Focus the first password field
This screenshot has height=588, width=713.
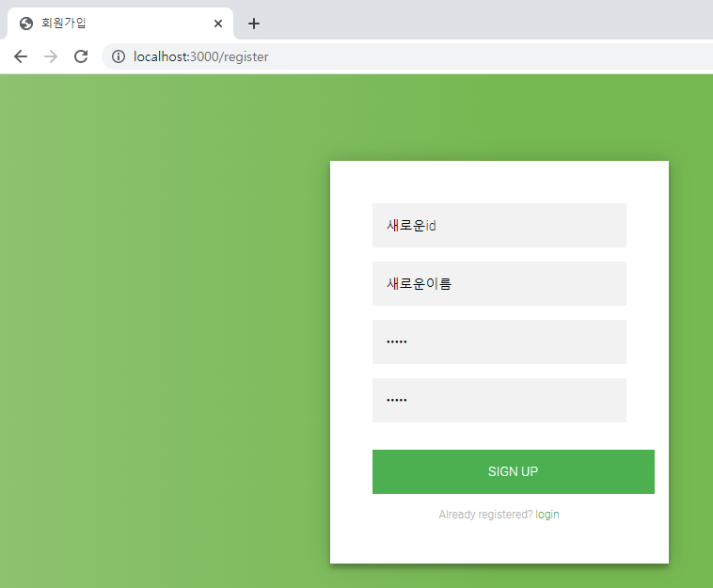click(499, 342)
